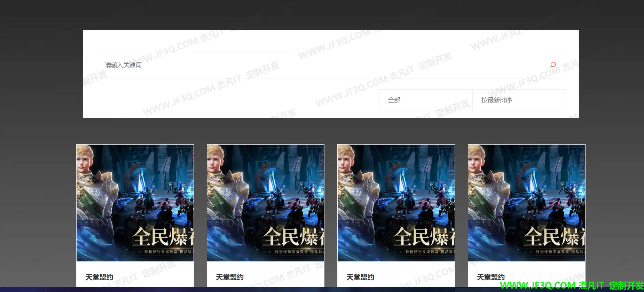Click the gold 全民爆 text on third cover
The image size is (644, 292).
424,237
